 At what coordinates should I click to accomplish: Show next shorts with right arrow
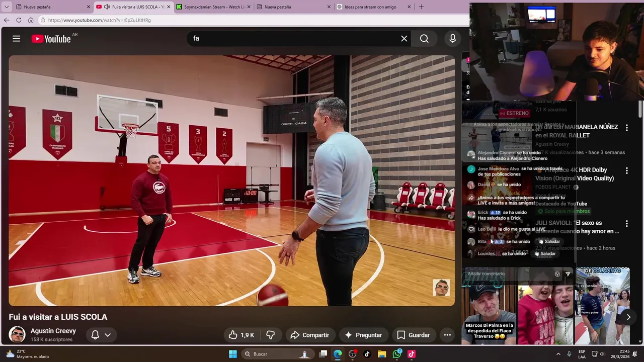coord(628,317)
